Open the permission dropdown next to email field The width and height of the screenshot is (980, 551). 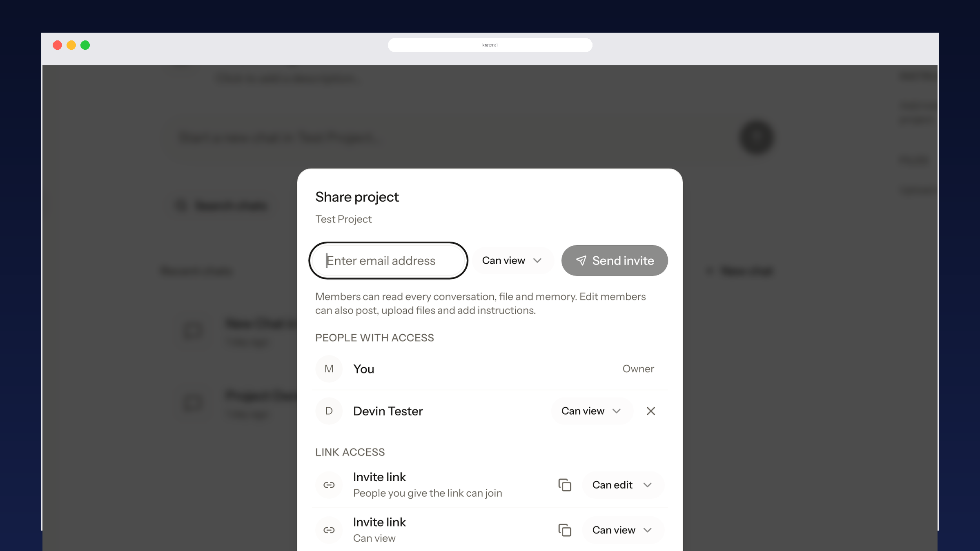point(513,260)
